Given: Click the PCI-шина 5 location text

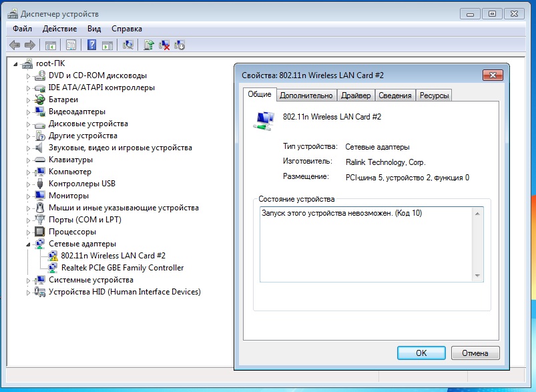Looking at the screenshot, I should click(x=407, y=178).
